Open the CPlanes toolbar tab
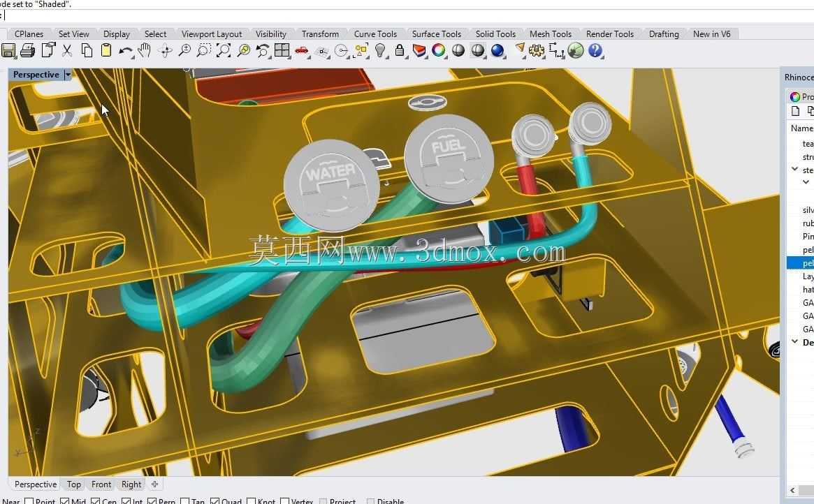 pyautogui.click(x=29, y=34)
